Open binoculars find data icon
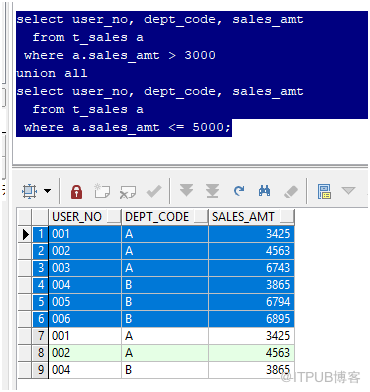Image resolution: width=370 pixels, height=392 pixels. [264, 191]
